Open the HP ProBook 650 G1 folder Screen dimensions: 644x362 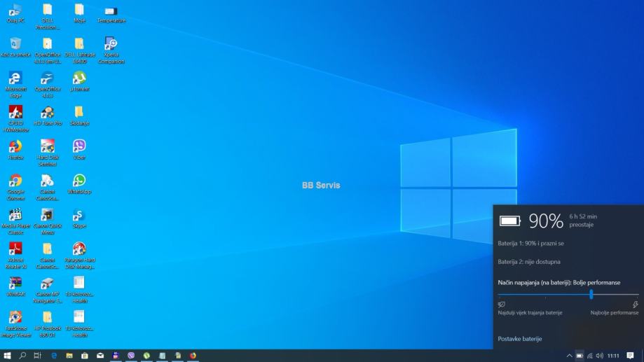tap(47, 323)
